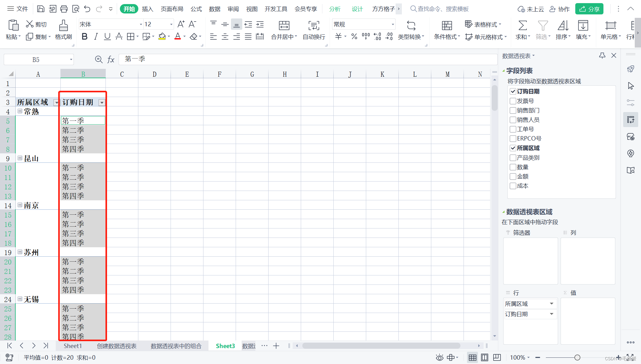Image resolution: width=641 pixels, height=364 pixels.
Task: Open the 所属区域 row field dropdown in the pane
Action: pyautogui.click(x=551, y=304)
